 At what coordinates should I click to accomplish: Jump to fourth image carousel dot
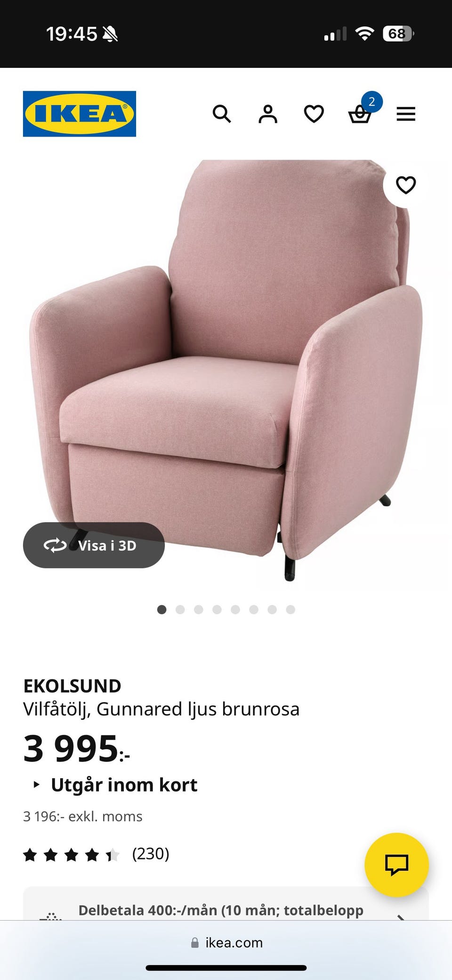(x=217, y=609)
